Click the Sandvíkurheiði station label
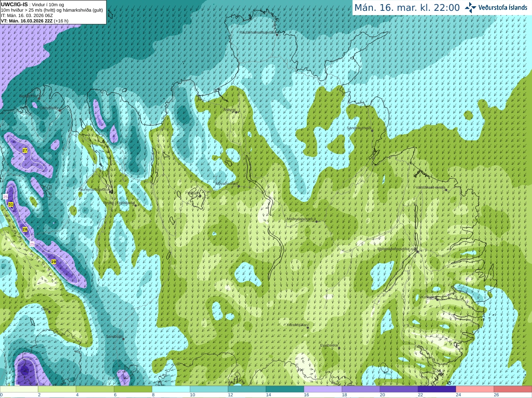 click(359, 128)
